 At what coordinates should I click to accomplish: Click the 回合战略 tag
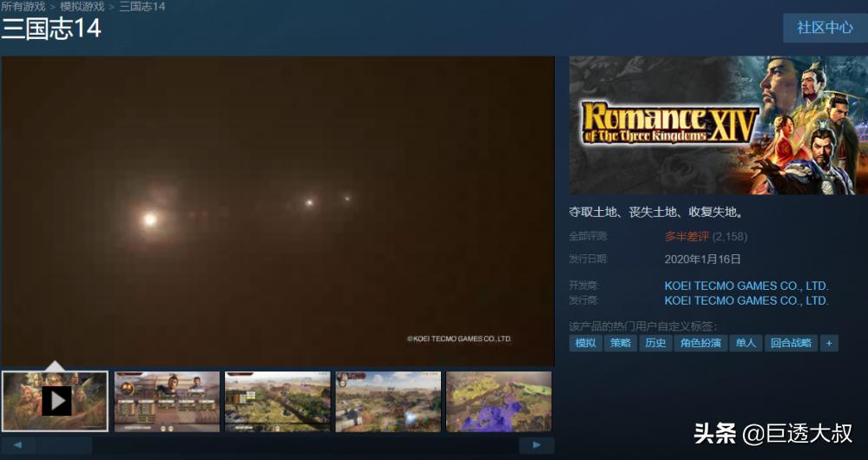point(791,343)
